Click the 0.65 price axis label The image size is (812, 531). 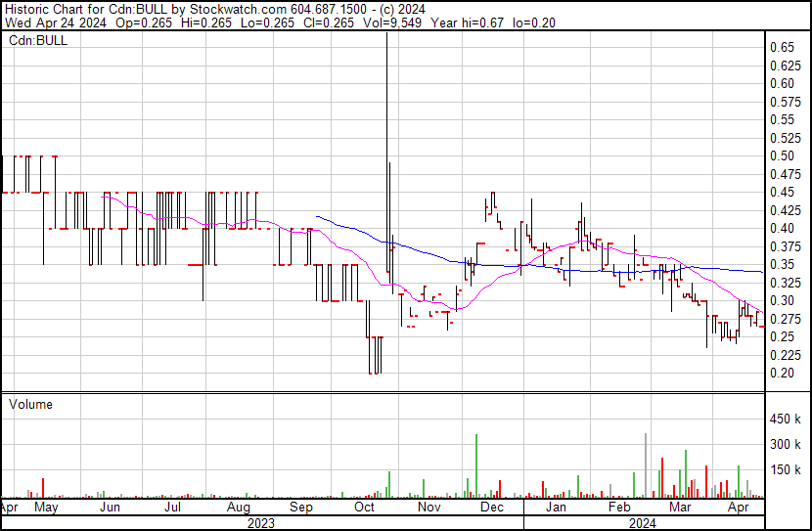[782, 47]
